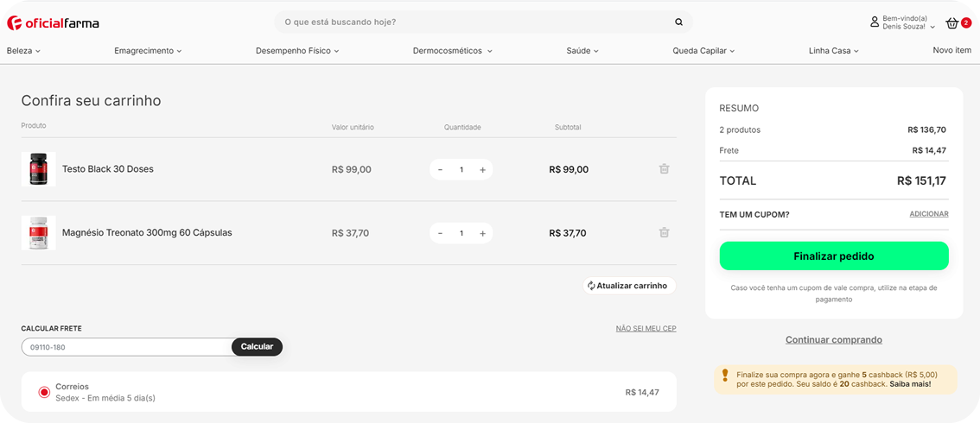The height and width of the screenshot is (423, 980).
Task: Open the Dermocosméticos menu
Action: click(x=452, y=51)
